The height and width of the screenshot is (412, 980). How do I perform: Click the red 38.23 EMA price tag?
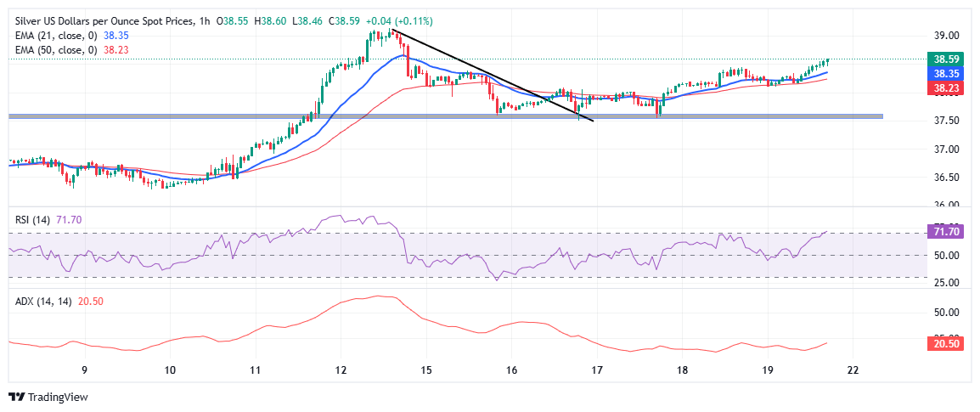click(946, 87)
